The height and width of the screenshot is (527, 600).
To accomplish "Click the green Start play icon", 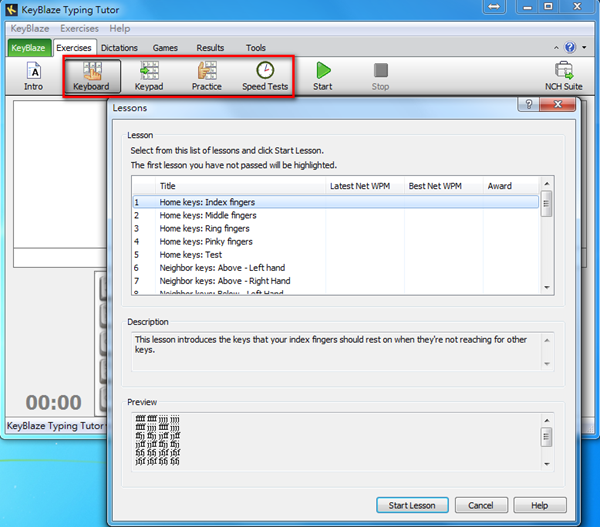I will coord(323,76).
